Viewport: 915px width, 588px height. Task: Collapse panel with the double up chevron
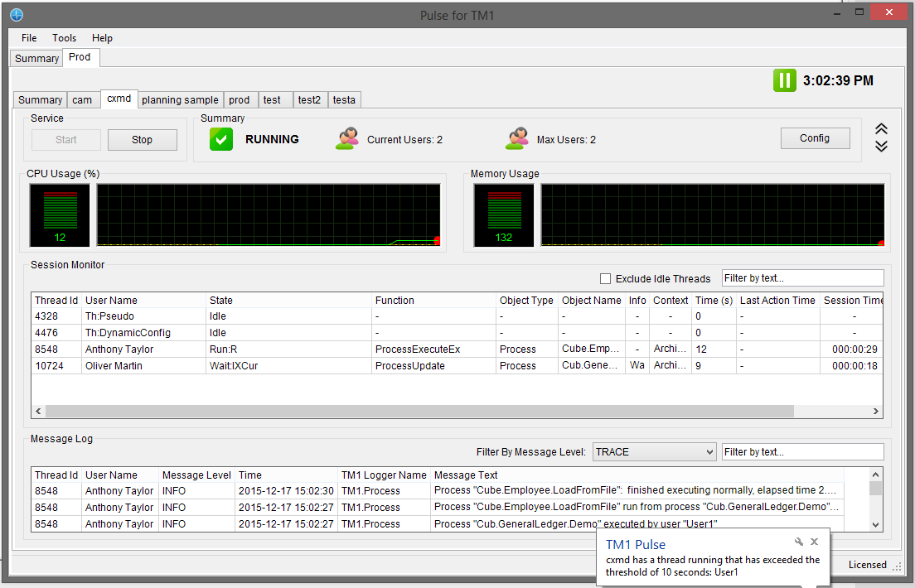(881, 129)
